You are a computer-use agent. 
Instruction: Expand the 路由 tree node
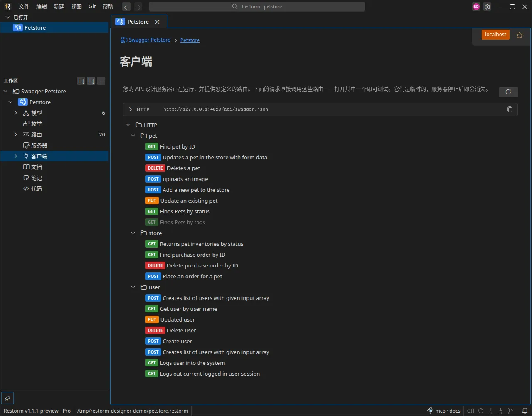16,135
